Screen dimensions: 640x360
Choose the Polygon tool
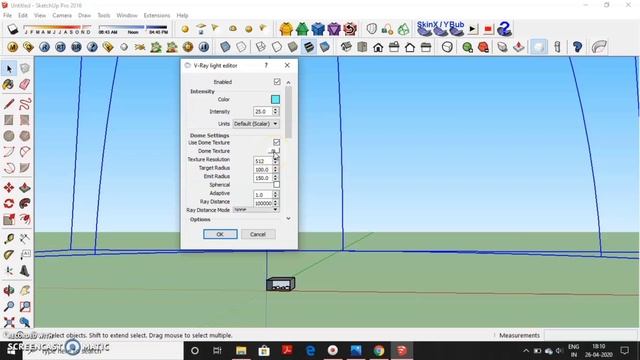24,136
